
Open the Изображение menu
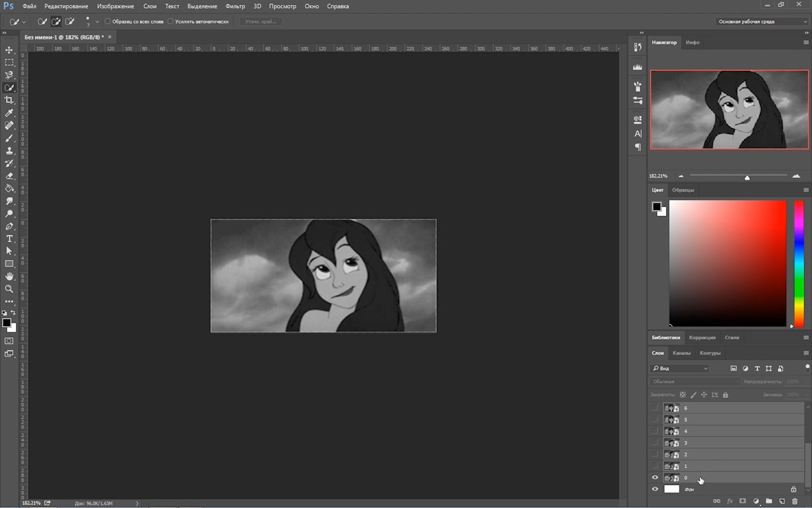point(115,6)
